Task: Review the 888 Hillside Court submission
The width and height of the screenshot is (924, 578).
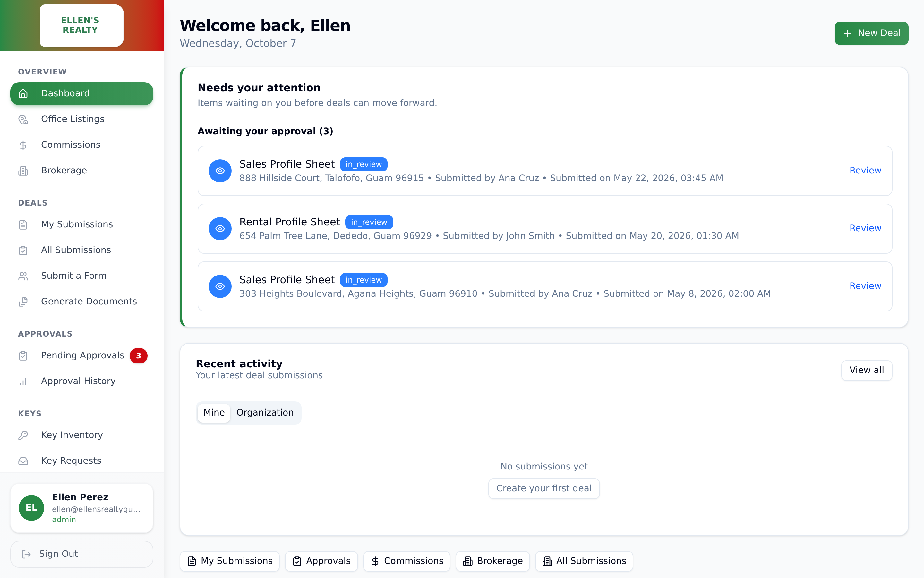Action: (x=865, y=171)
